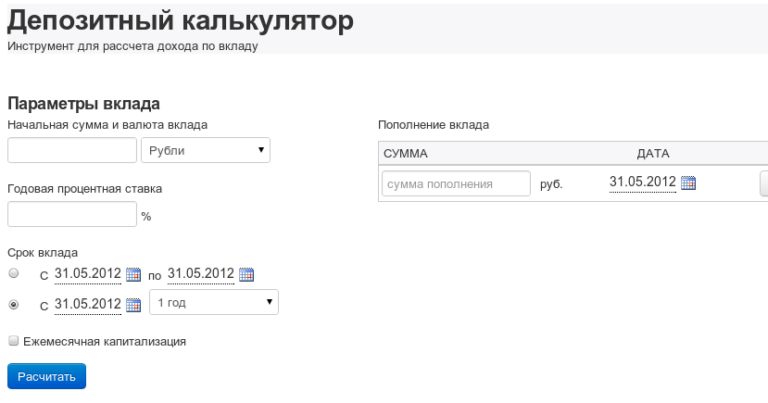Click the end date link after 'по'
The height and width of the screenshot is (403, 768).
(x=201, y=274)
